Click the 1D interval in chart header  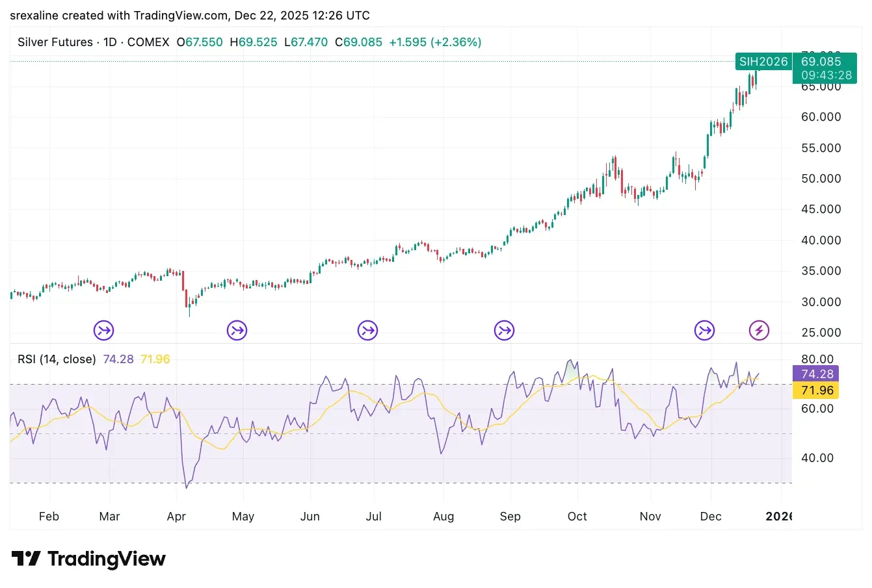click(110, 42)
